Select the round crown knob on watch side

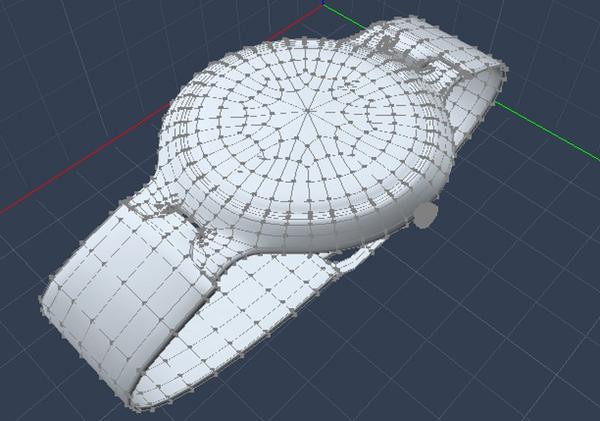click(x=426, y=215)
